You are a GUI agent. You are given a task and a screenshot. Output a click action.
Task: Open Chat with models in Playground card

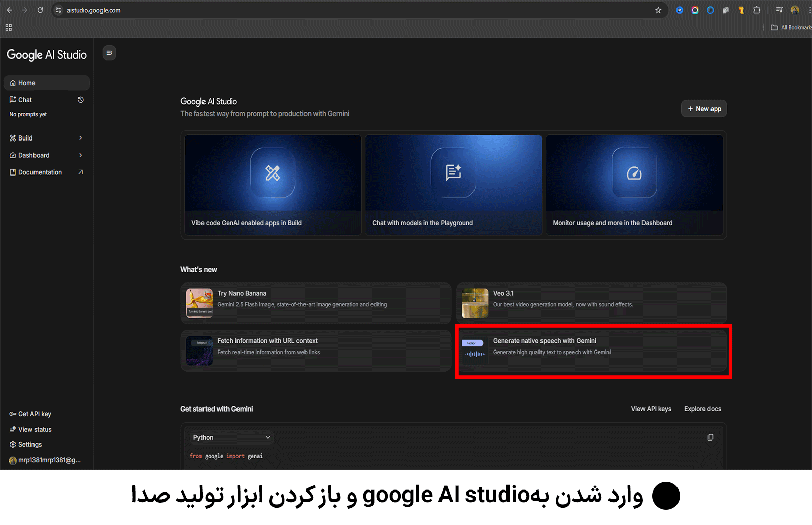tap(453, 185)
